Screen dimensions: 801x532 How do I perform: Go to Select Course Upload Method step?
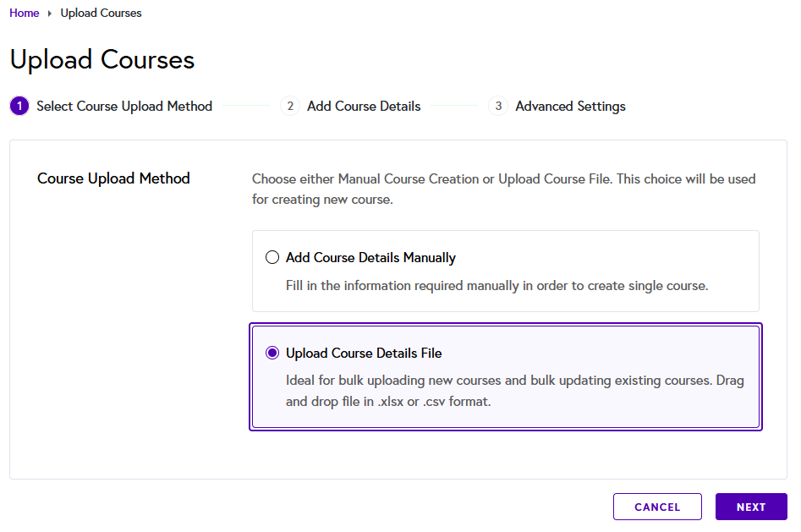(124, 107)
